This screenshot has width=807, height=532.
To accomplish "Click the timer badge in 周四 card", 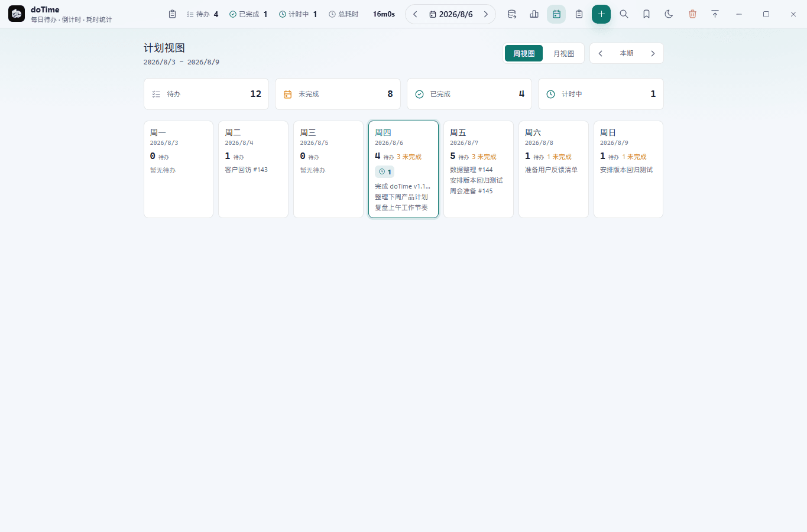I will point(385,172).
